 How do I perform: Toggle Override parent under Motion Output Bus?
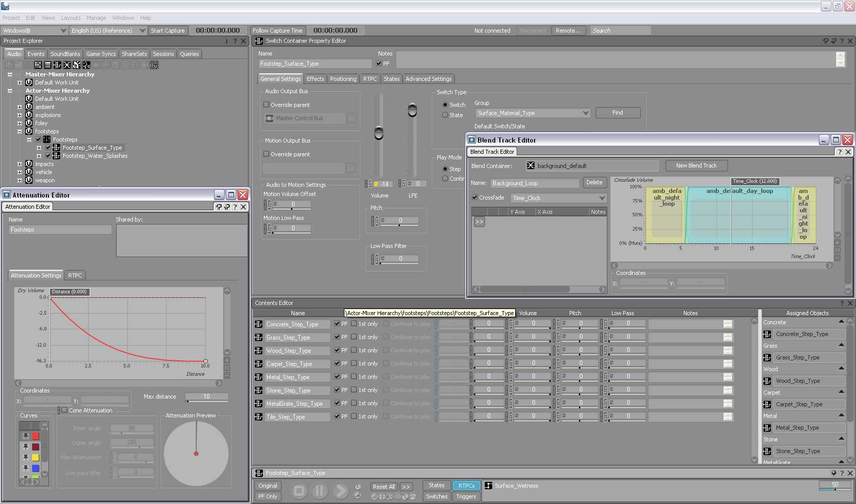coord(266,154)
